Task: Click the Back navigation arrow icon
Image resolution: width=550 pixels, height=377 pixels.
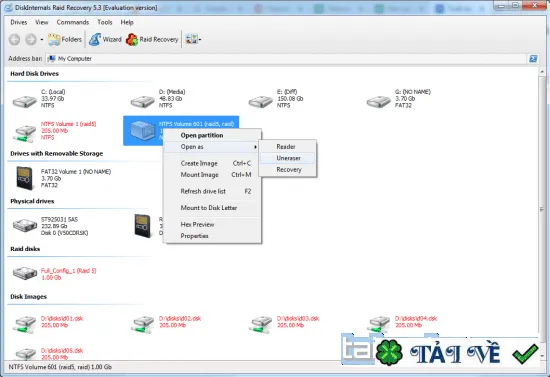Action: point(14,40)
